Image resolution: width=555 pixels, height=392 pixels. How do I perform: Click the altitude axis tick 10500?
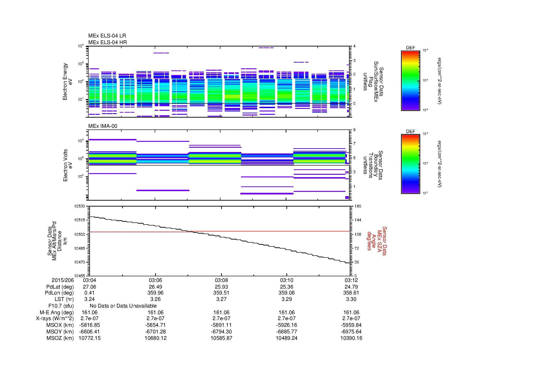[79, 234]
